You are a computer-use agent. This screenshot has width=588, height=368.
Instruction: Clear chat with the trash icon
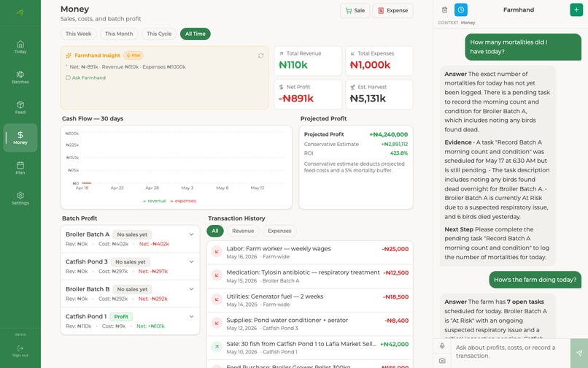pos(444,9)
